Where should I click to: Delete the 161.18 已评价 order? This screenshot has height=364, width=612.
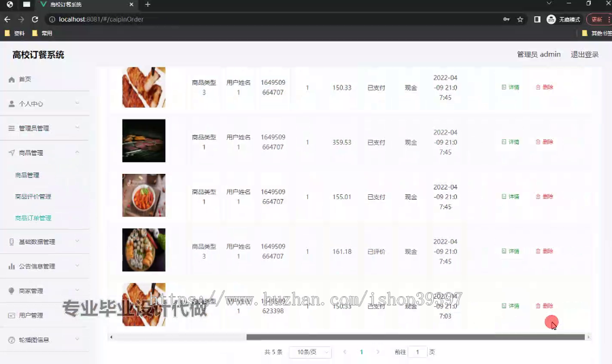[545, 251]
